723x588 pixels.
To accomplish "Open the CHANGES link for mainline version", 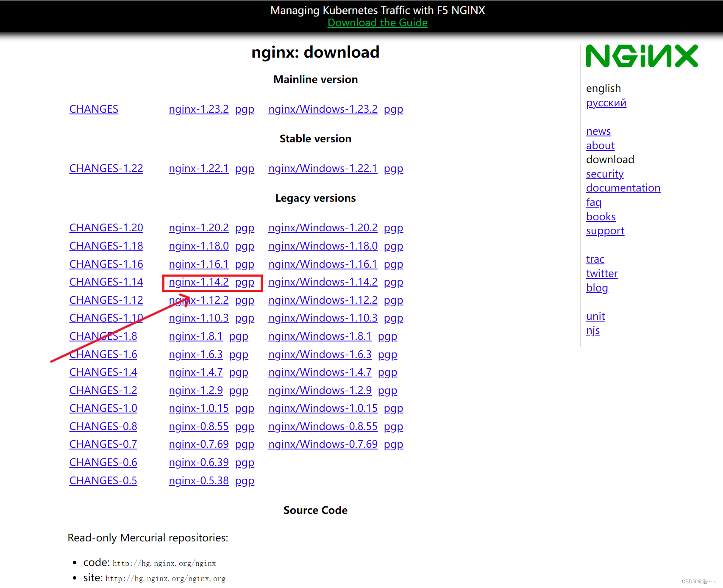I will click(x=94, y=109).
